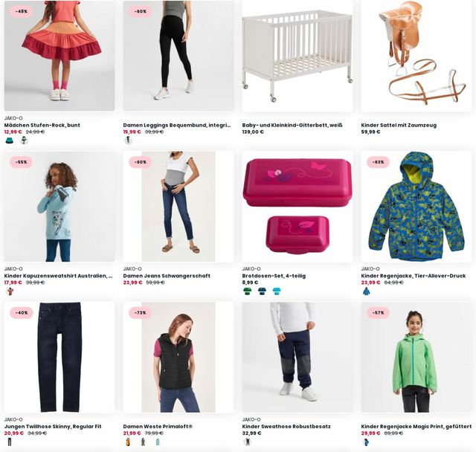Pick the variant icon under Damen Leggings
The width and height of the screenshot is (476, 452).
pos(129,141)
